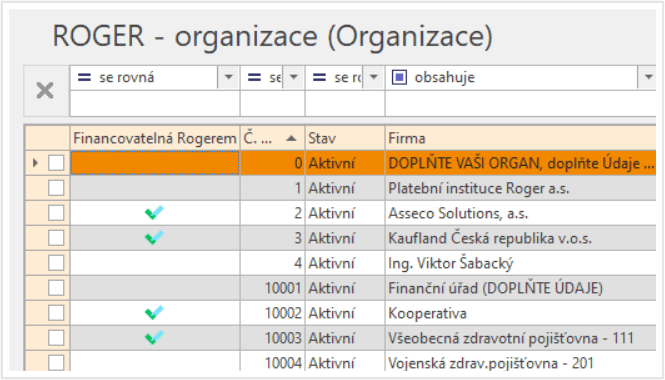This screenshot has height=380, width=665.
Task: Clear the filter row with the X icon
Action: click(x=45, y=90)
